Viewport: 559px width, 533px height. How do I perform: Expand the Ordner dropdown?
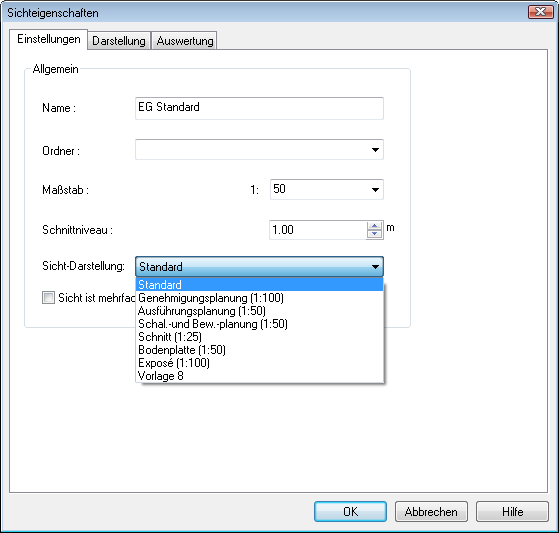tap(375, 150)
